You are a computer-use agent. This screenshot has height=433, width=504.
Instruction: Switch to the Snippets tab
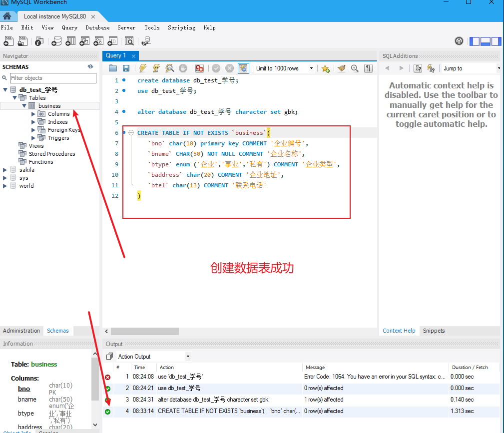(x=434, y=331)
